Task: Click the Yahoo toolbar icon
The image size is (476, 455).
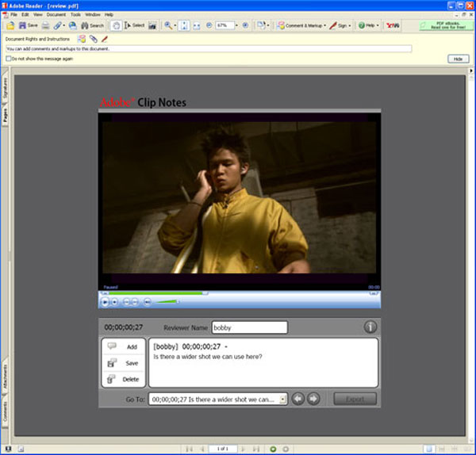Action: (x=393, y=25)
